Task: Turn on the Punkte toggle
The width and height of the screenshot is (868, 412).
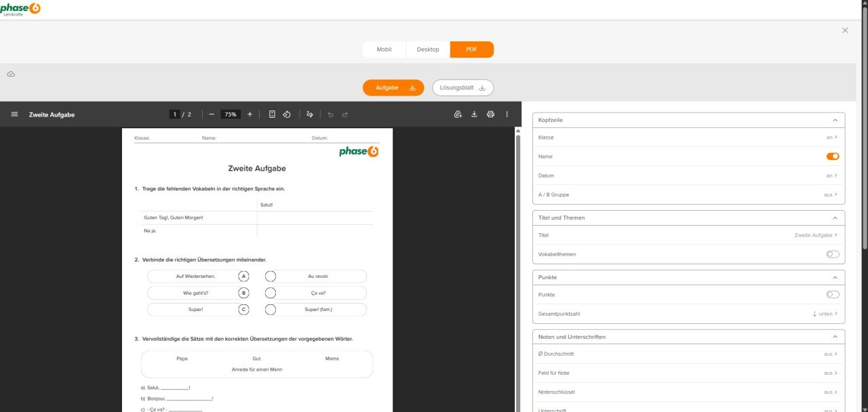Action: click(832, 295)
